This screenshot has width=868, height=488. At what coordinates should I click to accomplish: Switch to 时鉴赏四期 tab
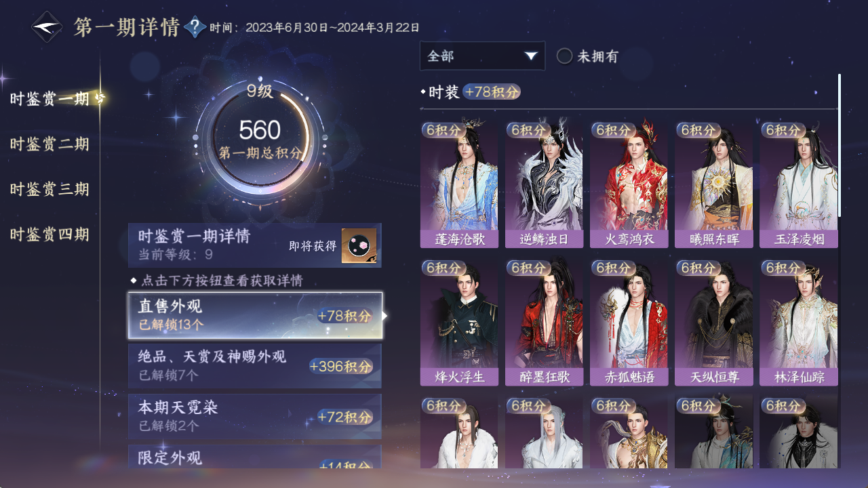[50, 235]
